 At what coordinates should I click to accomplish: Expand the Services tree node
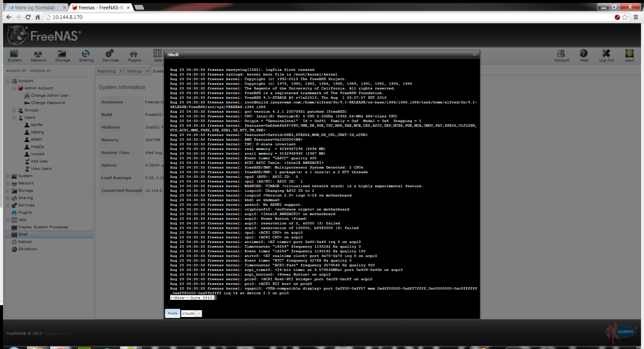[x=8, y=205]
